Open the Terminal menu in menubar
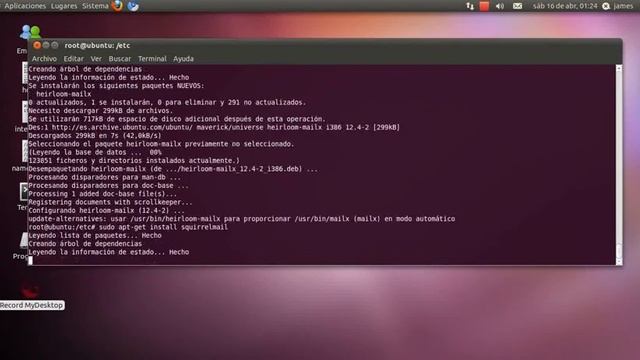The image size is (640, 360). tap(152, 59)
